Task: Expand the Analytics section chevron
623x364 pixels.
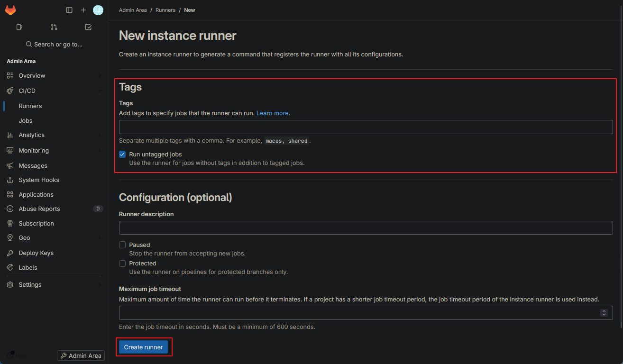Action: 100,135
